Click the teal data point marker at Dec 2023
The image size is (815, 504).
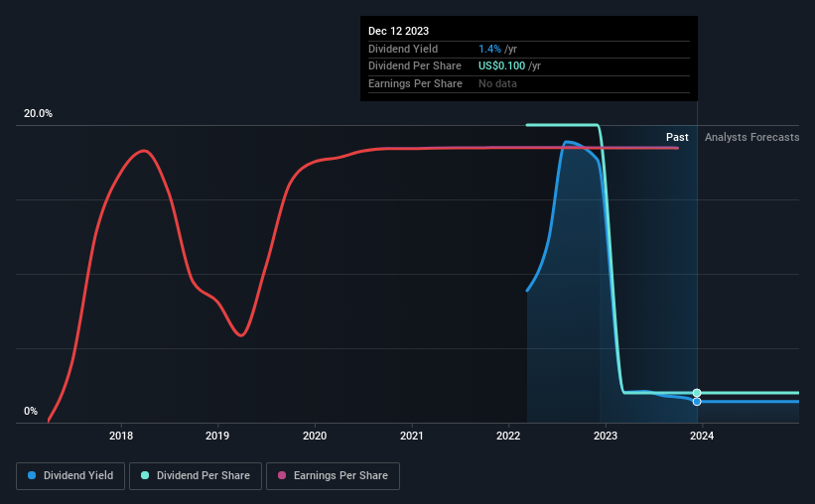coord(697,393)
